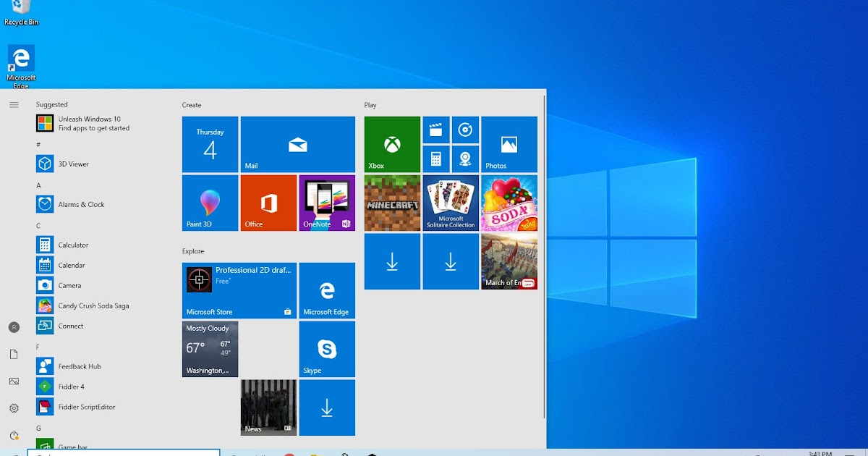Screen dimensions: 868x456
Task: Open the Mail tile
Action: 298,144
